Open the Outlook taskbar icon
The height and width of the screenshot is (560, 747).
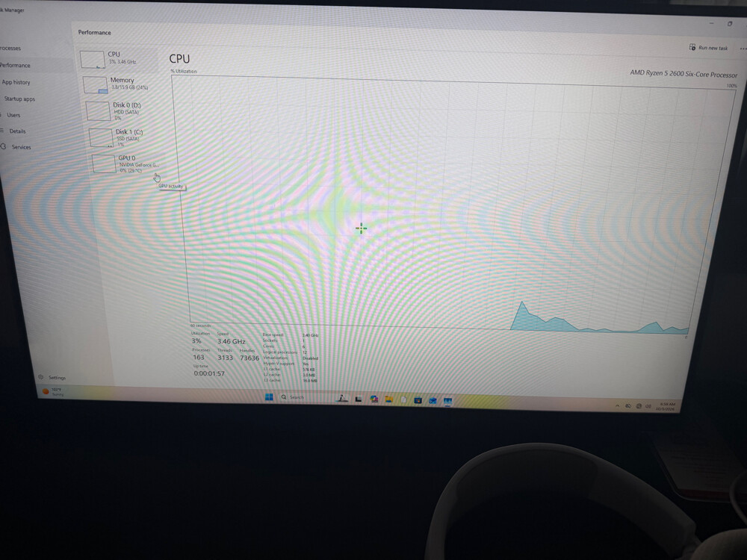pos(433,400)
